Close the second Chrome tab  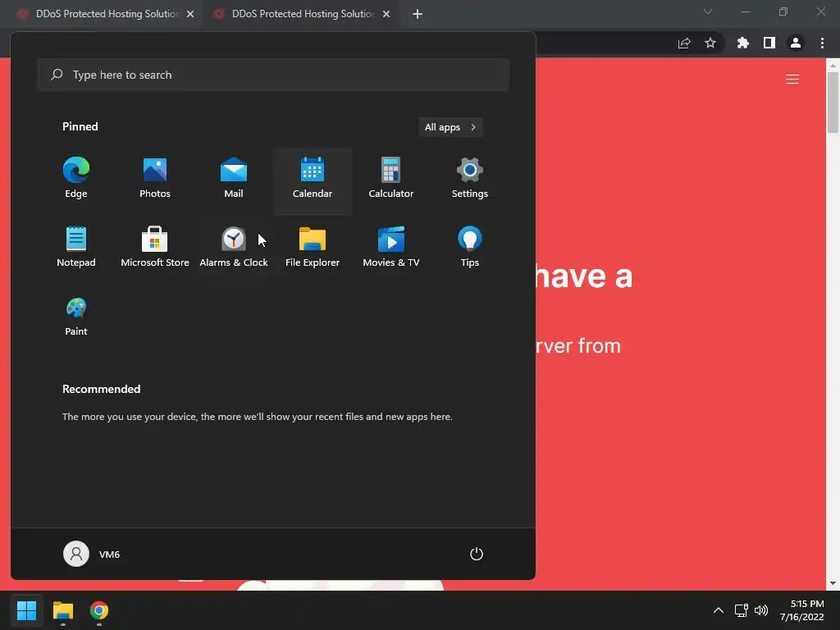tap(386, 14)
